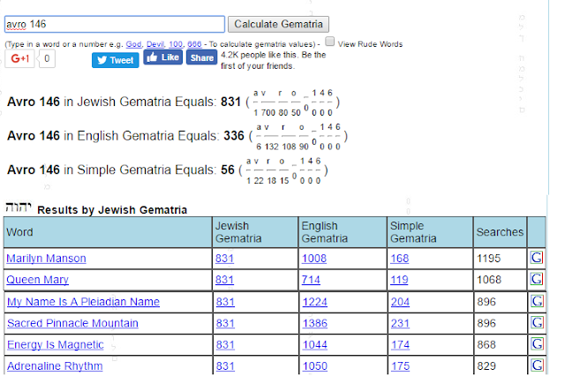Viewport: 565px width, 392px height.
Task: Click English Gematria result value 336
Action: [x=234, y=136]
